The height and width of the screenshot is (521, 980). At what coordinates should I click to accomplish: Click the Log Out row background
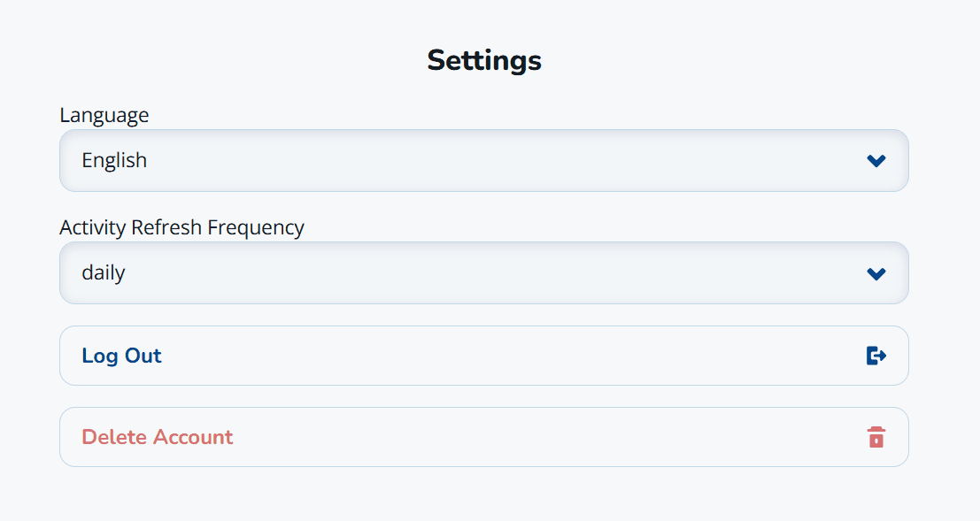pos(484,355)
